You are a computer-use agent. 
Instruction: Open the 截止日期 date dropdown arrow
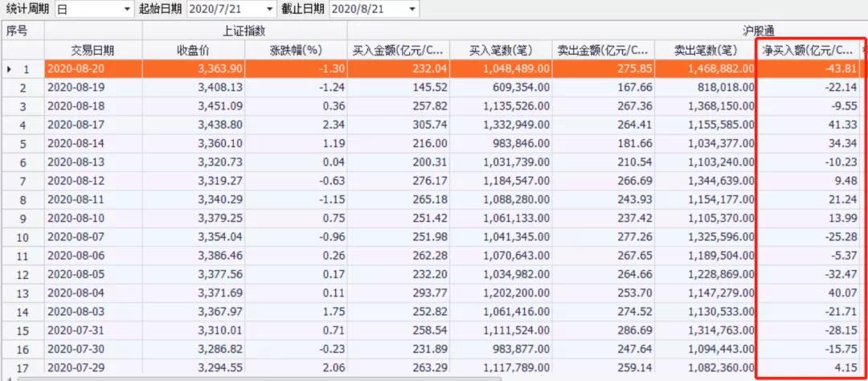[x=411, y=9]
